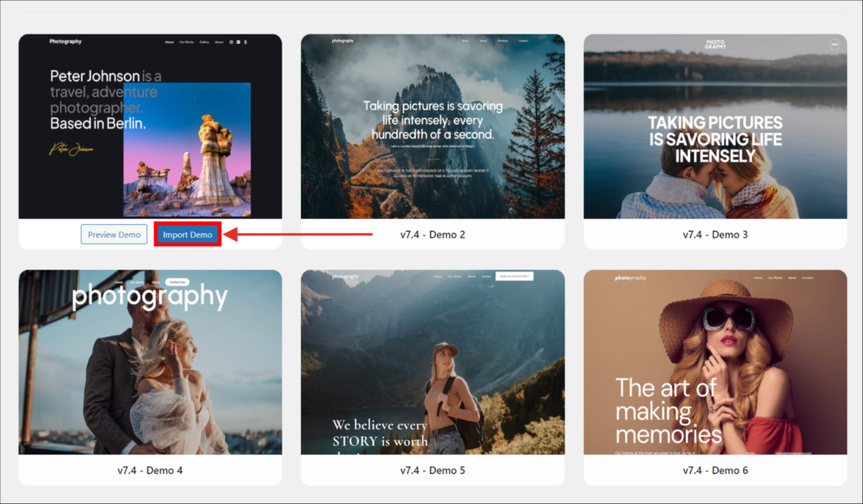Select the Demo 5 hiker thumbnail

point(432,362)
